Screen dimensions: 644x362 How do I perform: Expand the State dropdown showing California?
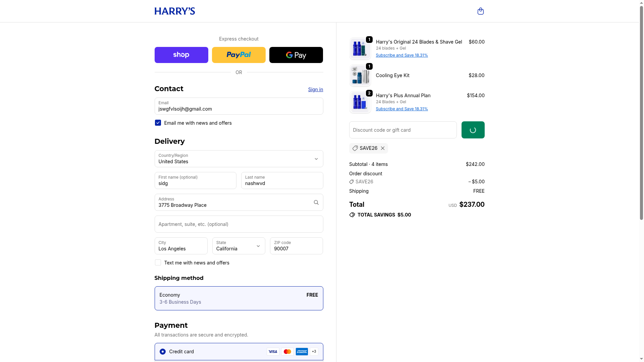238,246
